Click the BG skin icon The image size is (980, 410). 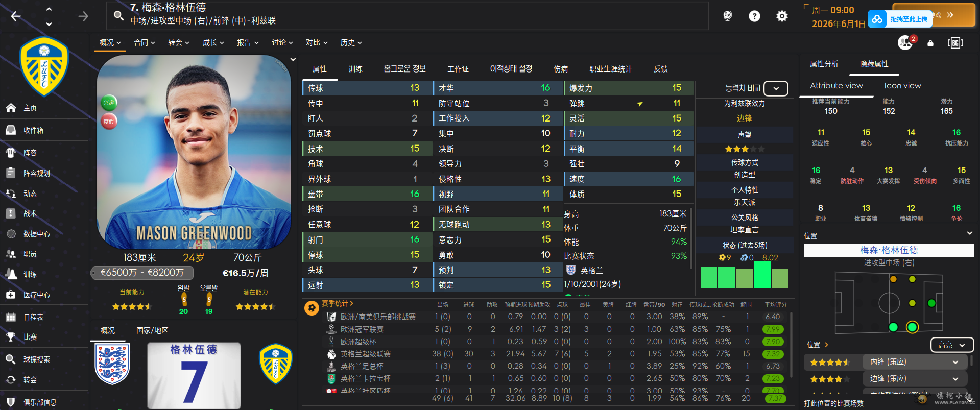click(955, 43)
